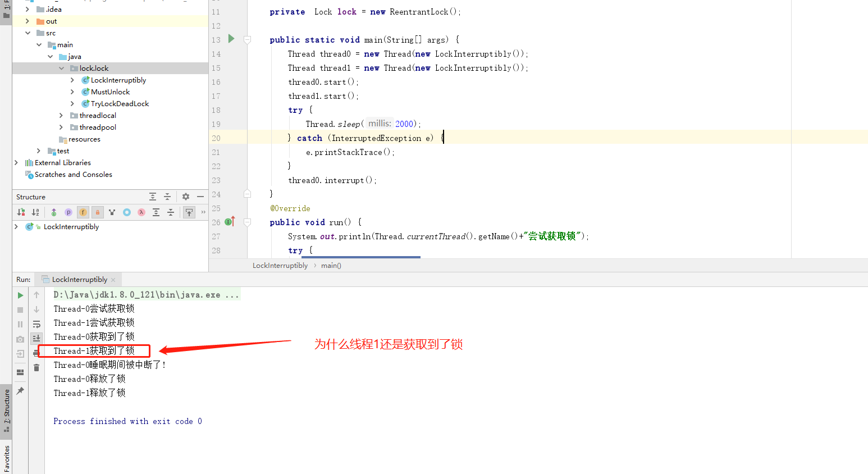The image size is (868, 474).
Task: Click Collapse All in Structure panel header
Action: tap(167, 197)
